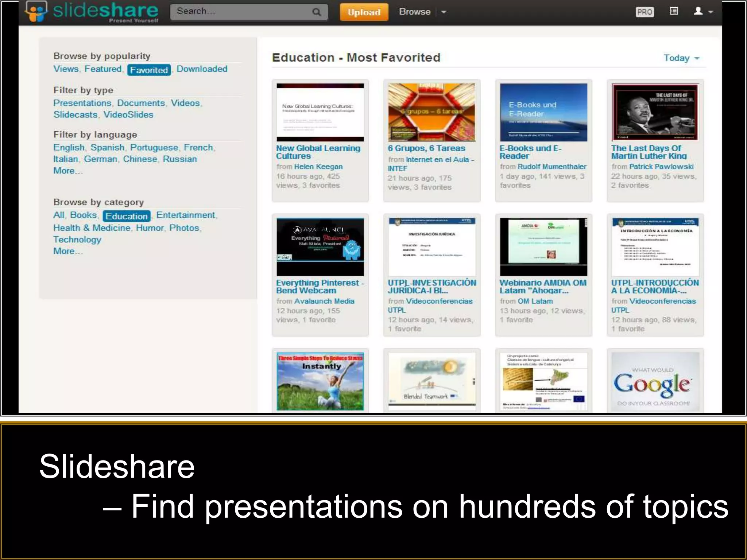This screenshot has height=560, width=747.
Task: Visit author Patrick Pawlowski
Action: point(661,167)
